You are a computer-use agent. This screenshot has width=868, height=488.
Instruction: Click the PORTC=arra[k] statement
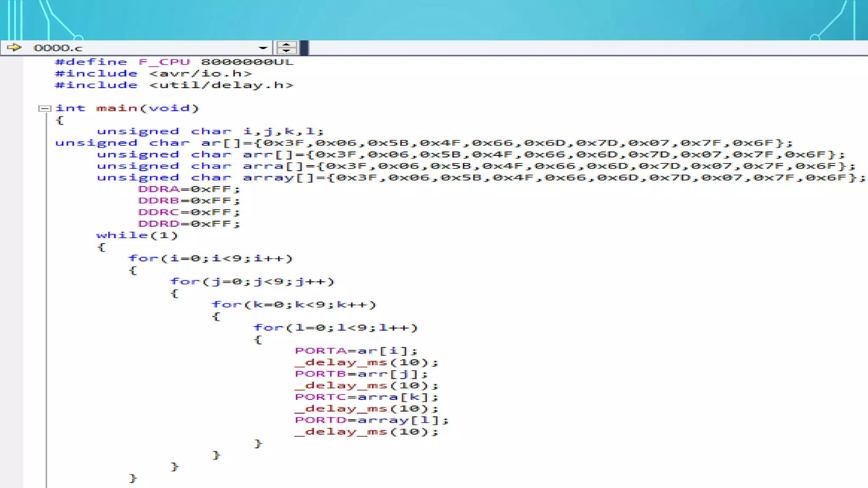coord(366,397)
